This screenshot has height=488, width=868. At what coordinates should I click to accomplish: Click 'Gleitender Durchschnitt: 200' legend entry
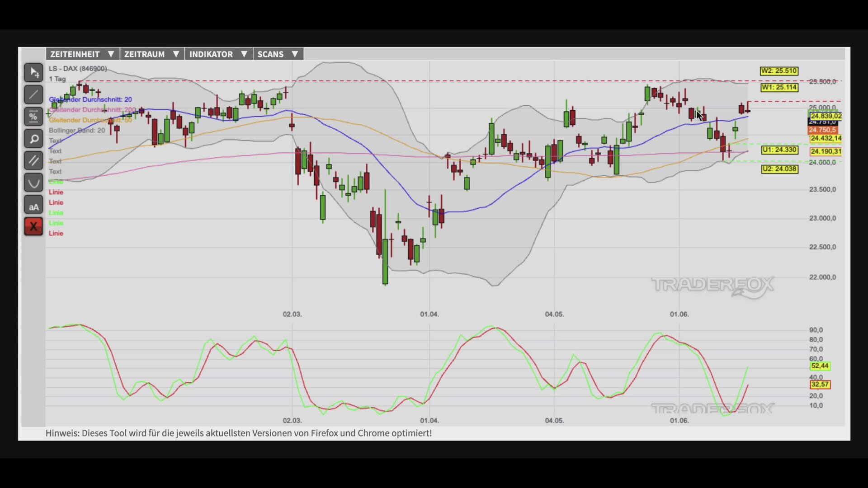click(92, 110)
